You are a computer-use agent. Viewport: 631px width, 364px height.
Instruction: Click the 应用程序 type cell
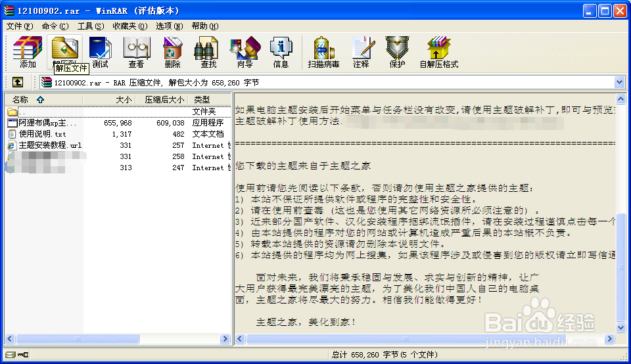coord(208,123)
